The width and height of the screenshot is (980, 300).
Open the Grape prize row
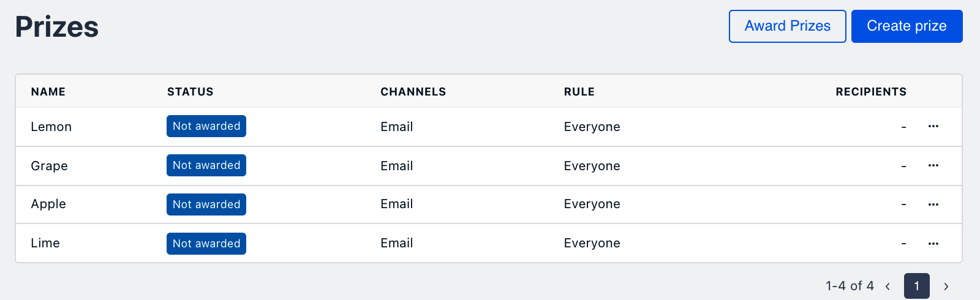50,166
